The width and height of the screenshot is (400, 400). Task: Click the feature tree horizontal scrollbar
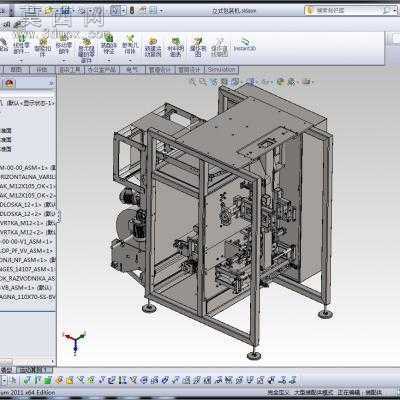(27, 362)
